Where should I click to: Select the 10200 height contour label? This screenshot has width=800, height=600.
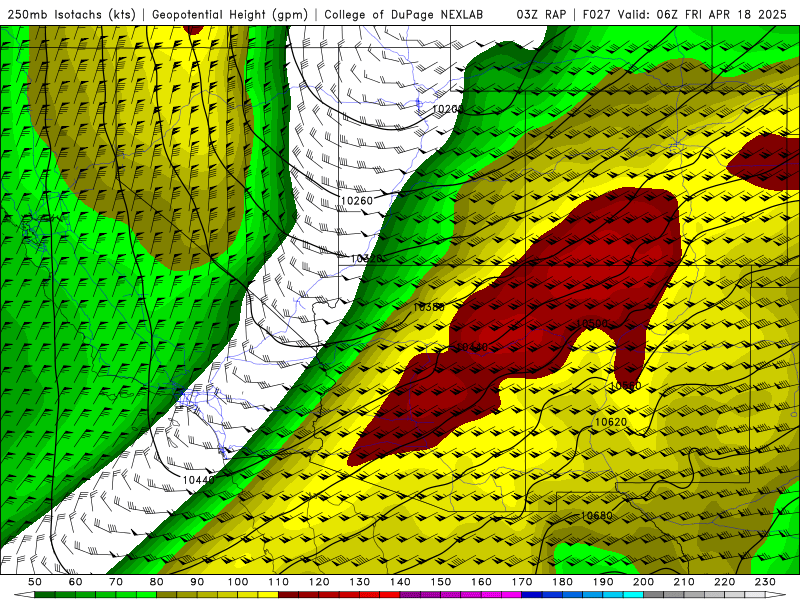click(447, 109)
